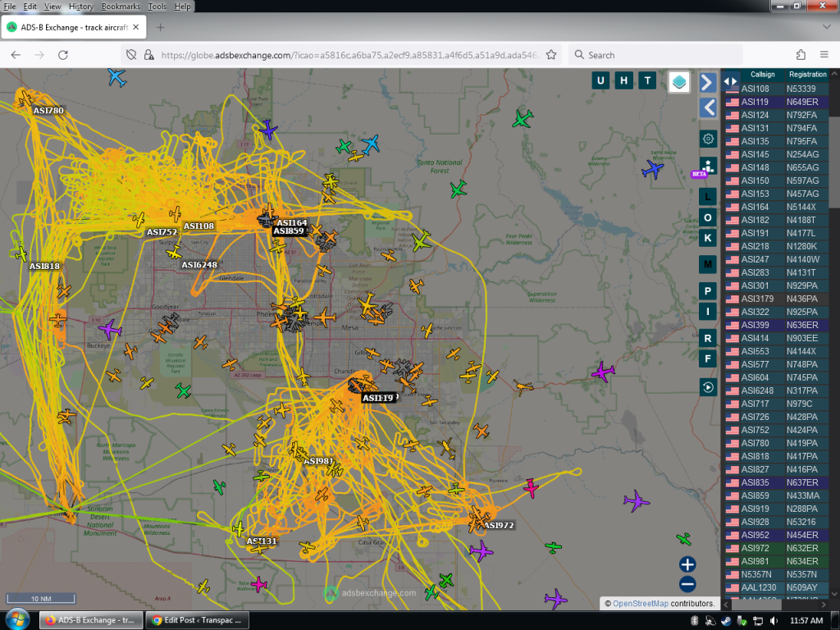Select the ASI119 aircraft on map
This screenshot has height=630, width=840.
pos(378,398)
